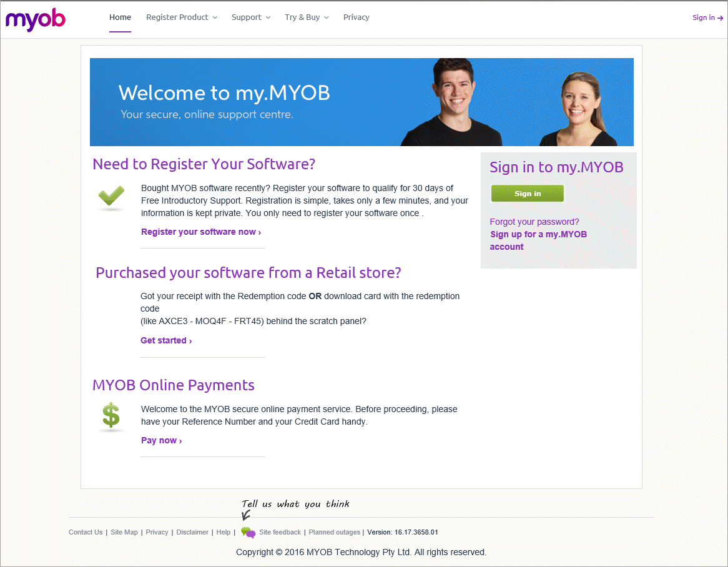Open the Help footer link
This screenshot has height=567, width=728.
[x=224, y=532]
